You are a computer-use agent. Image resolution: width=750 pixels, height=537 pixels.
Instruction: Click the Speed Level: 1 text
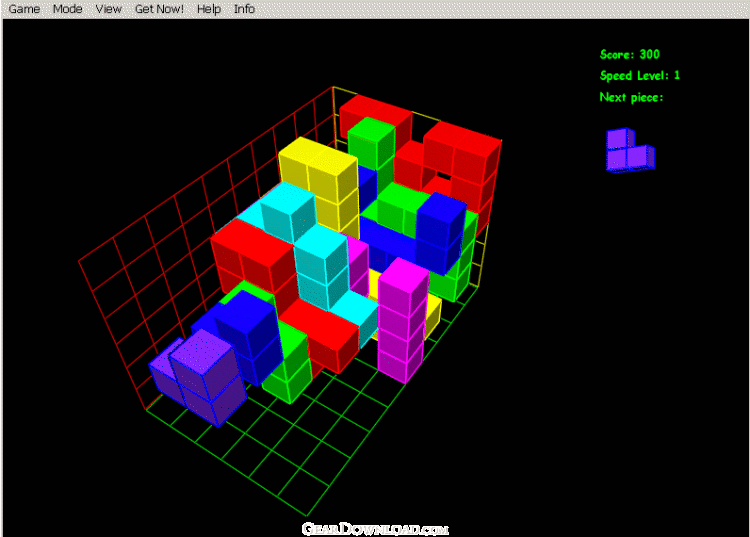coord(640,76)
